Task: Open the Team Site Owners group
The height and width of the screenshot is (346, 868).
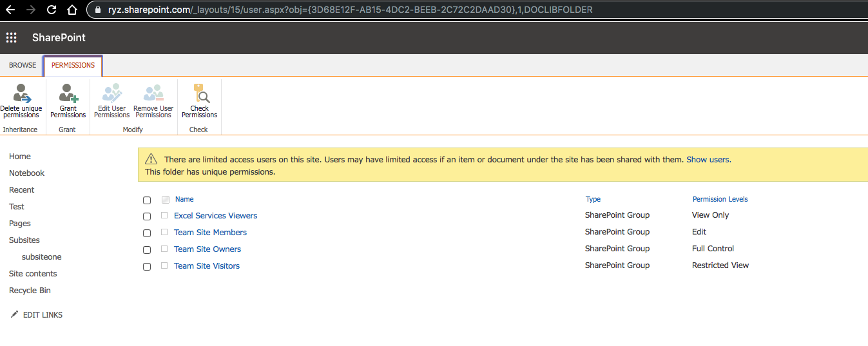Action: pos(207,249)
